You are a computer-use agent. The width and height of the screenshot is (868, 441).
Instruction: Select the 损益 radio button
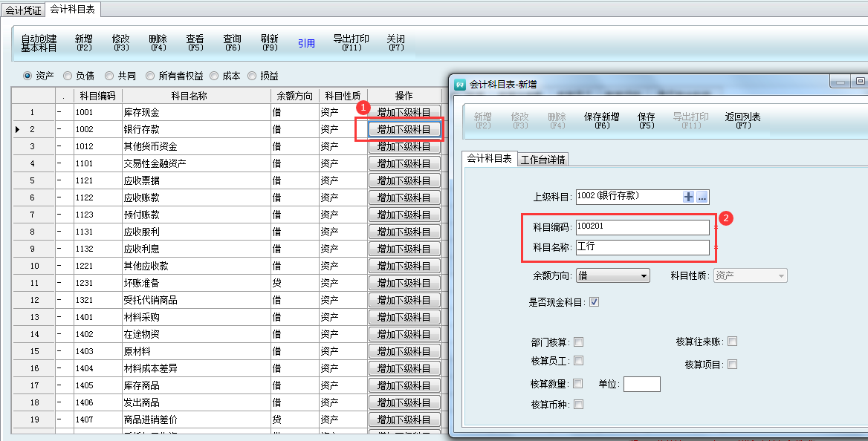(x=252, y=76)
